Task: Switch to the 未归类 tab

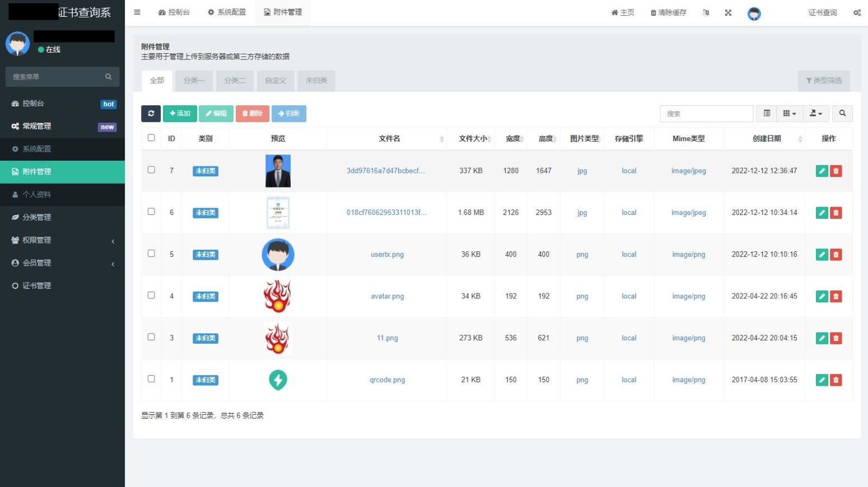Action: coord(316,80)
